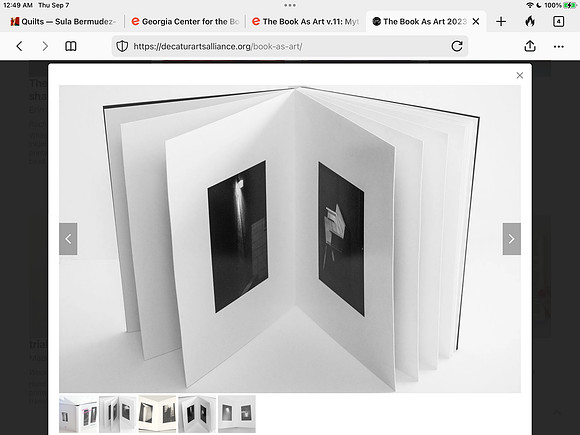
Task: Reload the current page
Action: 457,46
